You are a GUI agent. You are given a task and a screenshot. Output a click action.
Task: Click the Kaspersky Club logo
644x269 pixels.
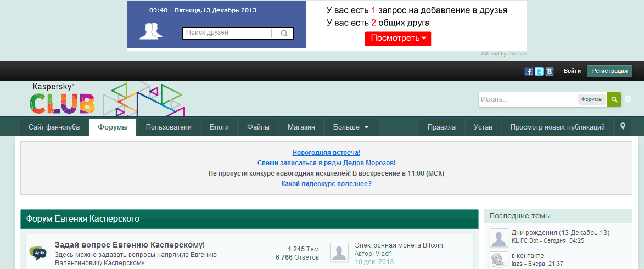(62, 99)
